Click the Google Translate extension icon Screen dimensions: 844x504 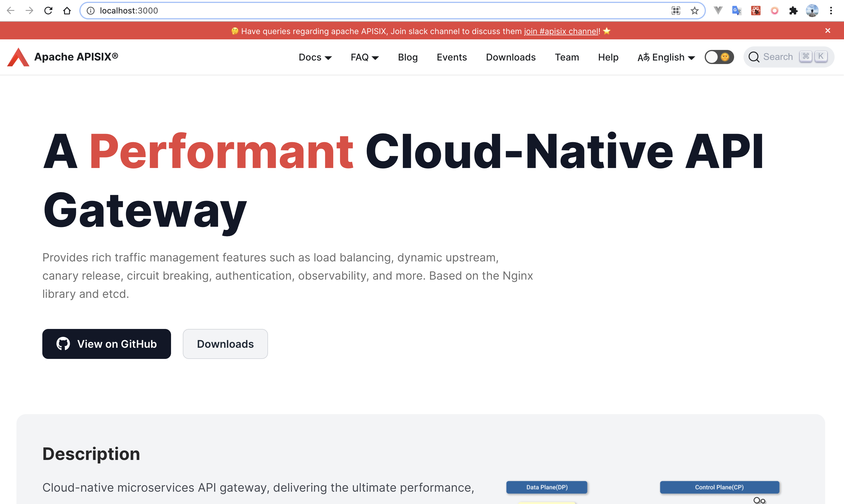736,11
